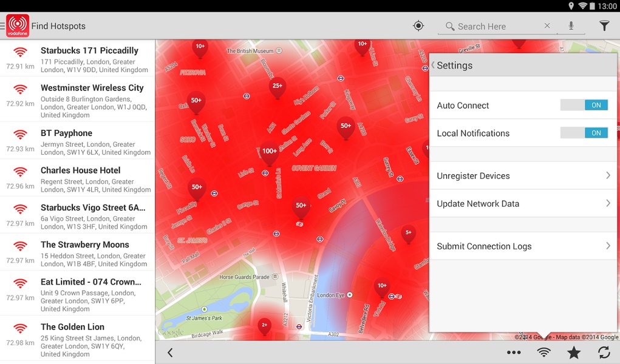Image resolution: width=620 pixels, height=364 pixels.
Task: Center map on my location
Action: (418, 25)
